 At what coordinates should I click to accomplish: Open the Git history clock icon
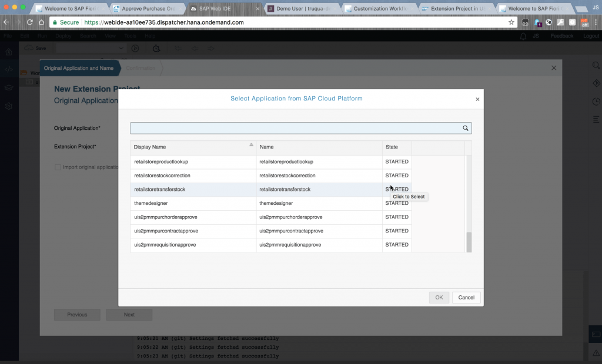[596, 102]
